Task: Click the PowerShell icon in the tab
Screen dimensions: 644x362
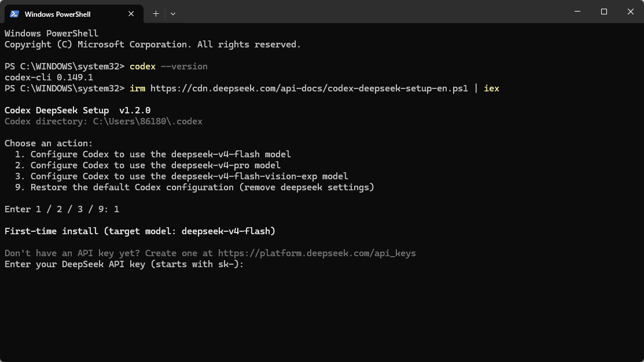Action: click(x=14, y=14)
